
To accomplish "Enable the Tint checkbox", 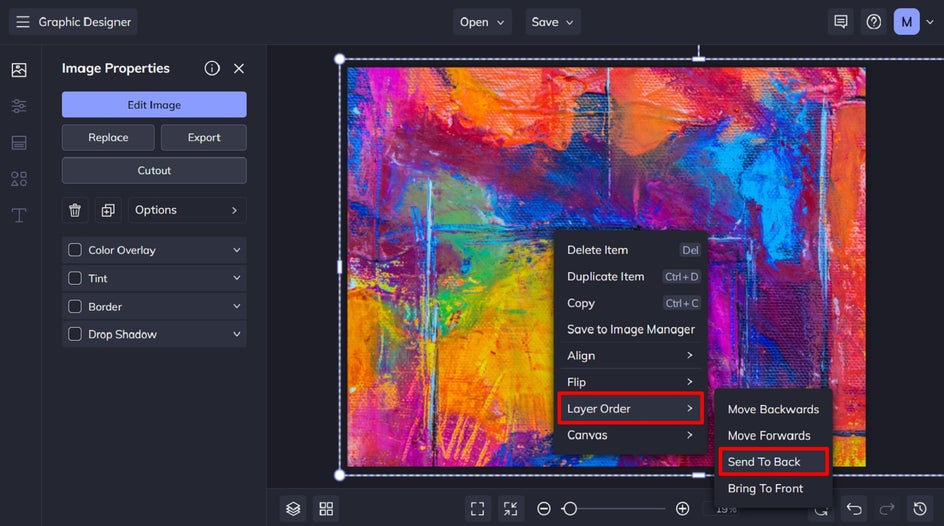I will pyautogui.click(x=75, y=278).
